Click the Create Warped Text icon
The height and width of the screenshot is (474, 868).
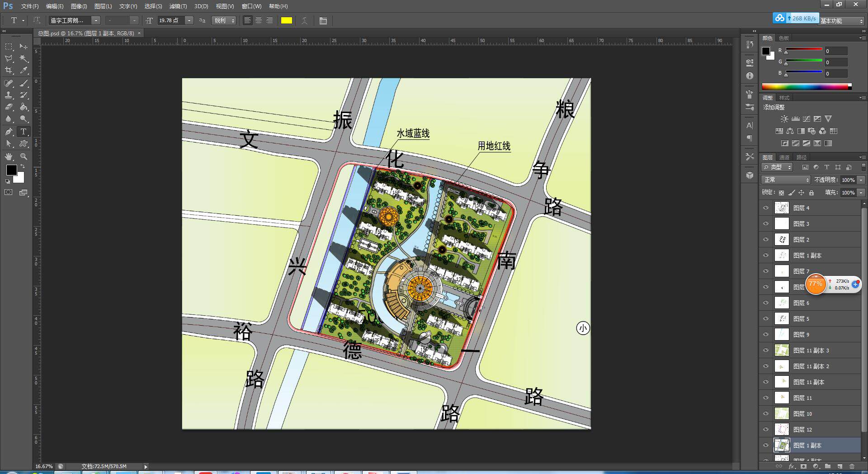click(x=305, y=20)
